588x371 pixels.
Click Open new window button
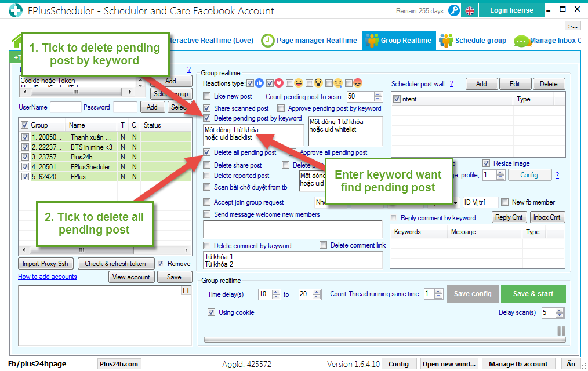point(449,364)
